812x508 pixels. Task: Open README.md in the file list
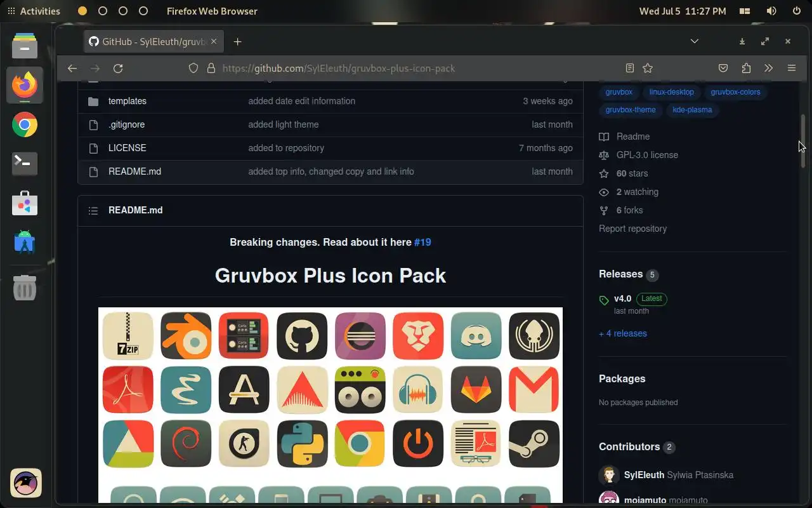coord(135,171)
